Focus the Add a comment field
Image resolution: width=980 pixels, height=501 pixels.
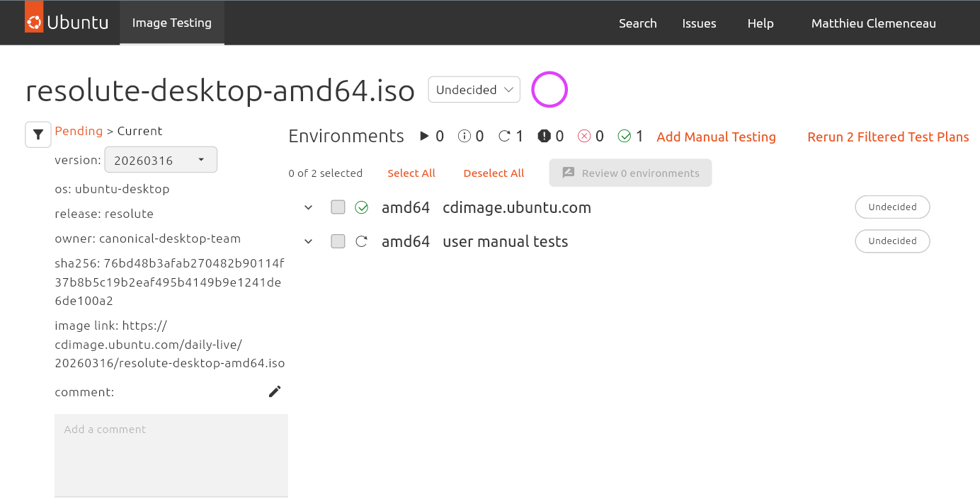coord(171,455)
